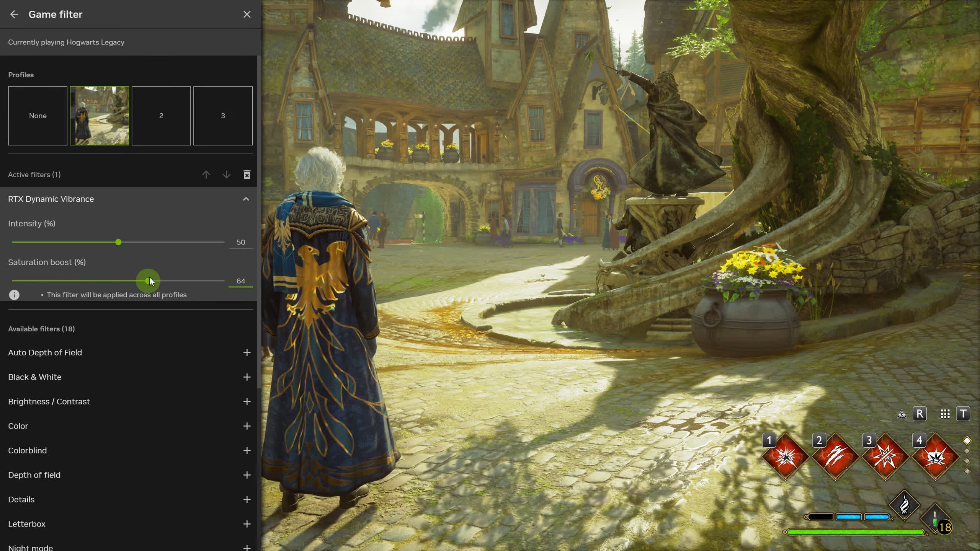The height and width of the screenshot is (551, 980).
Task: Click the Intensity value field showing 50
Action: click(x=241, y=242)
